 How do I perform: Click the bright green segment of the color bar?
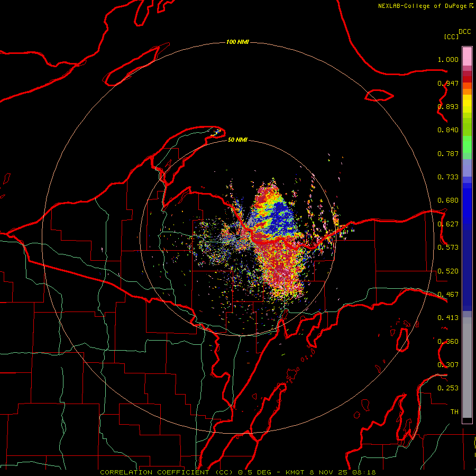(467, 144)
